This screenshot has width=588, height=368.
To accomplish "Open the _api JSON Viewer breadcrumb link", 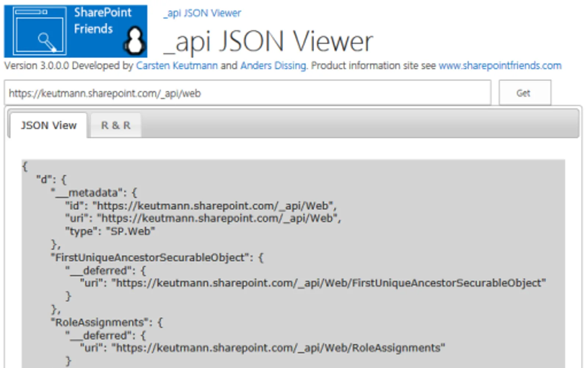I will point(202,13).
